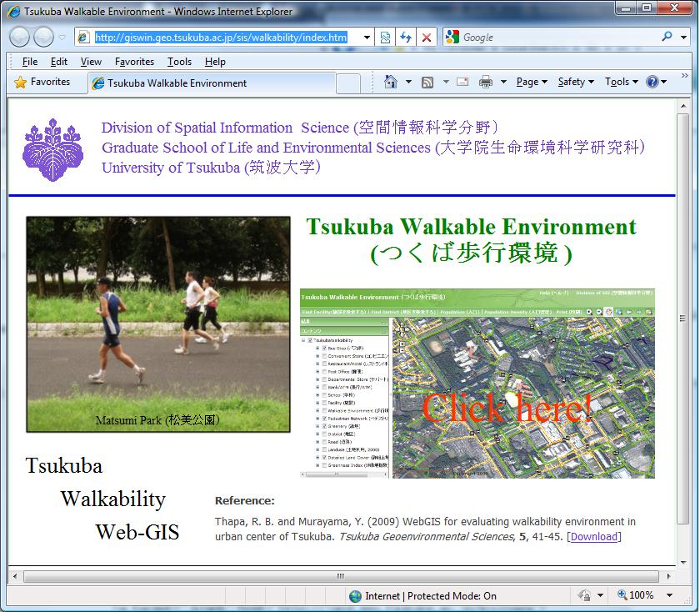Viewport: 700px width, 612px height.
Task: Open the Read Mail envelope icon
Action: pyautogui.click(x=462, y=82)
